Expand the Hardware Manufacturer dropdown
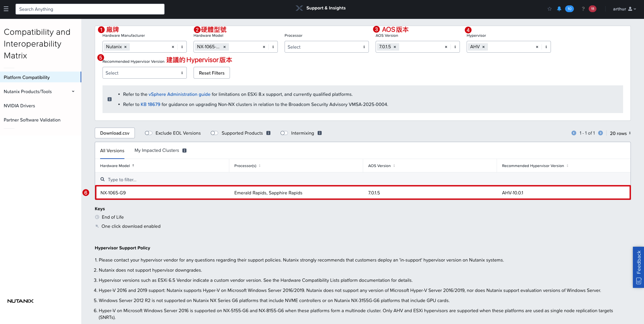The image size is (644, 324). click(x=182, y=47)
